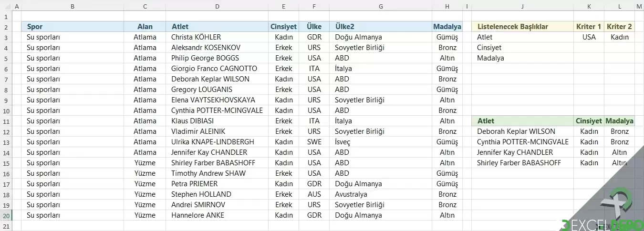Click the cell with Klaus DIBIASI
This screenshot has width=644, height=231.
coord(217,121)
